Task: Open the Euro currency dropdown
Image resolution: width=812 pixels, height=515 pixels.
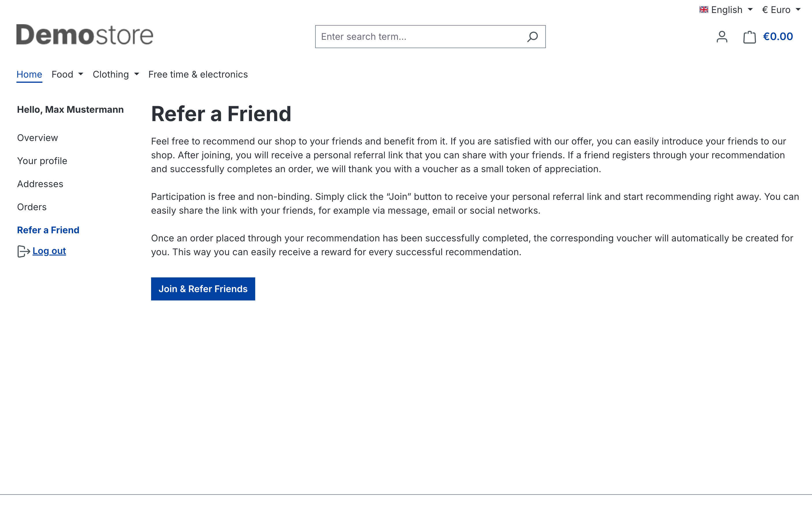Action: tap(781, 10)
